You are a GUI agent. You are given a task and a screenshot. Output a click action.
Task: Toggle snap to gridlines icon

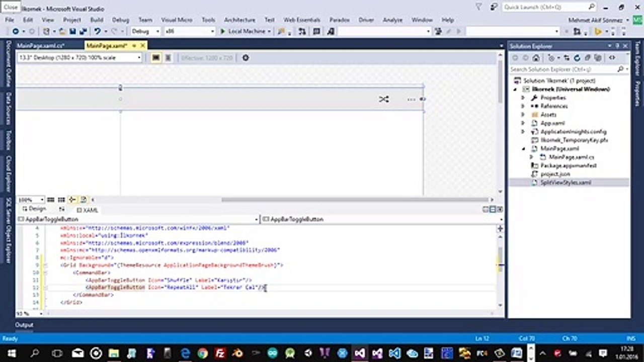coord(61,200)
